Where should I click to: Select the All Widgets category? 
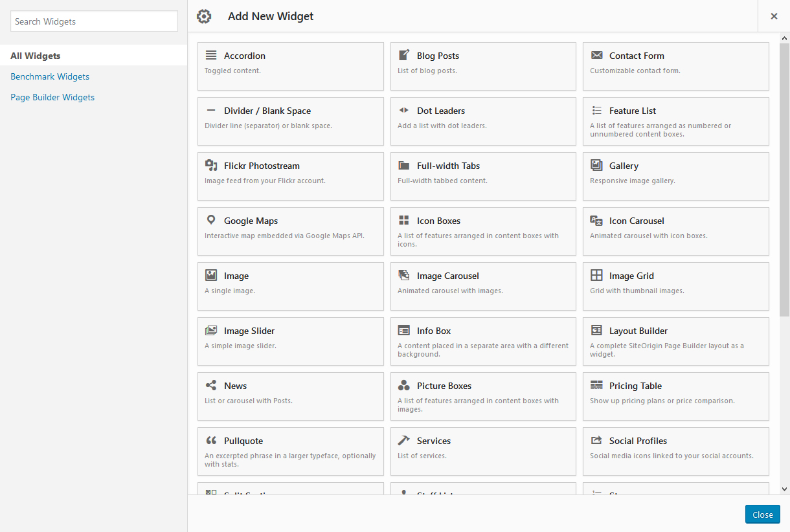(x=93, y=56)
